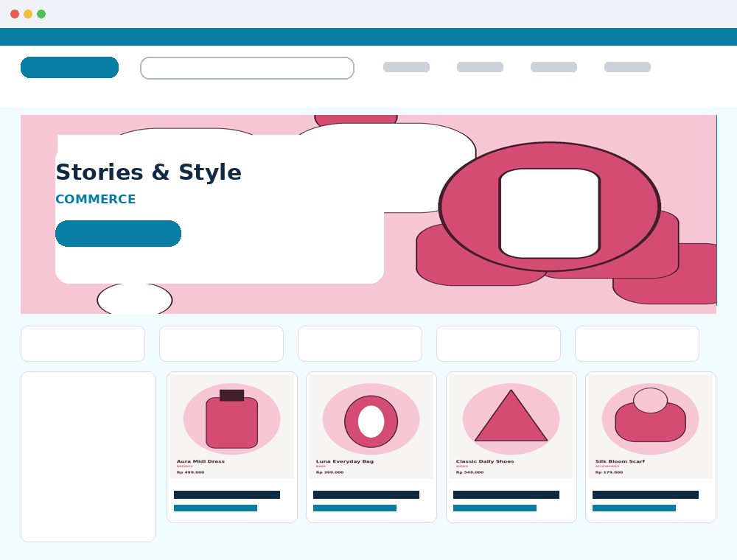Click the "DRESSES" category label
Screen dimensions: 737x560
tap(184, 466)
